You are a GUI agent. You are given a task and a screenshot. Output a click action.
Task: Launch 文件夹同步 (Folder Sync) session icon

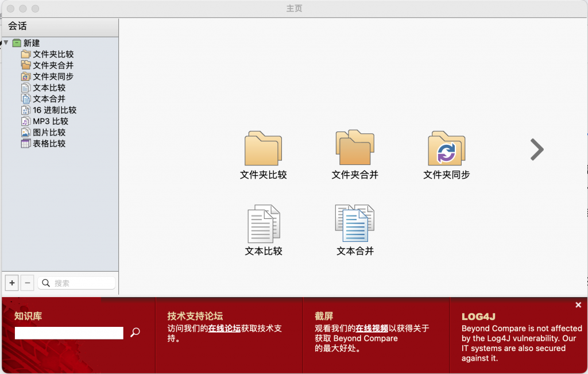(446, 149)
